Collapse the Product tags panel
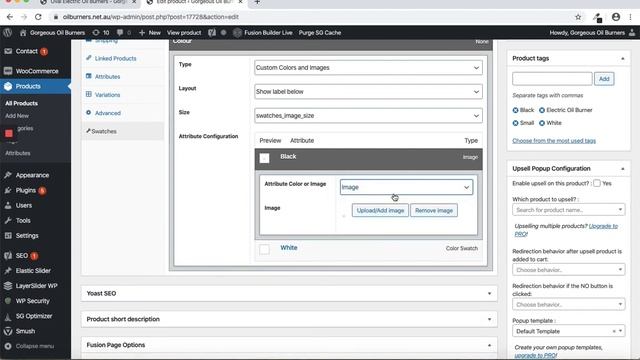The height and width of the screenshot is (360, 640). pyautogui.click(x=622, y=59)
